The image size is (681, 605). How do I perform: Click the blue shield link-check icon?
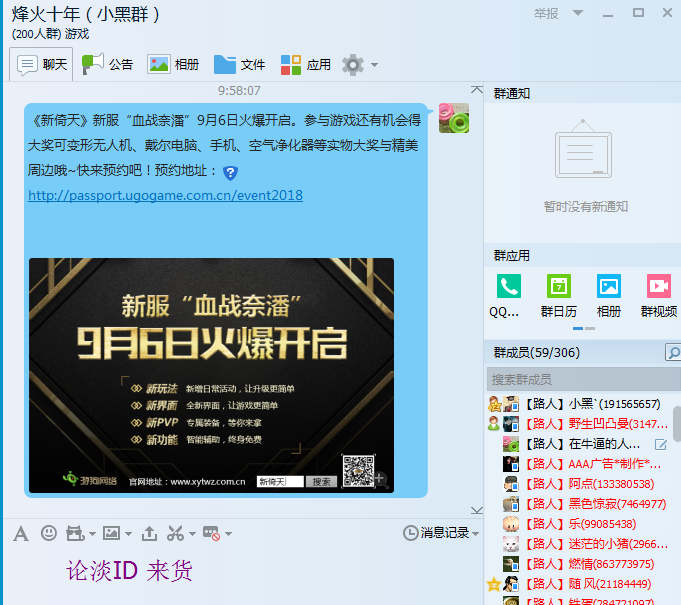(x=230, y=172)
